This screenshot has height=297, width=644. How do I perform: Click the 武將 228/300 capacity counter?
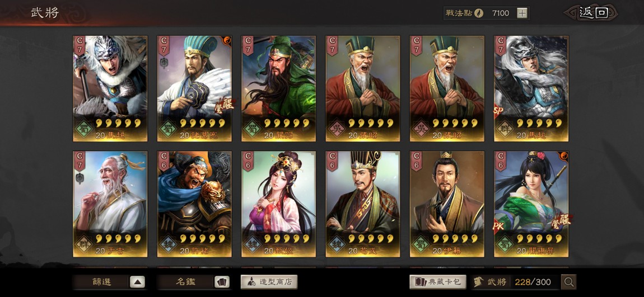(x=516, y=282)
